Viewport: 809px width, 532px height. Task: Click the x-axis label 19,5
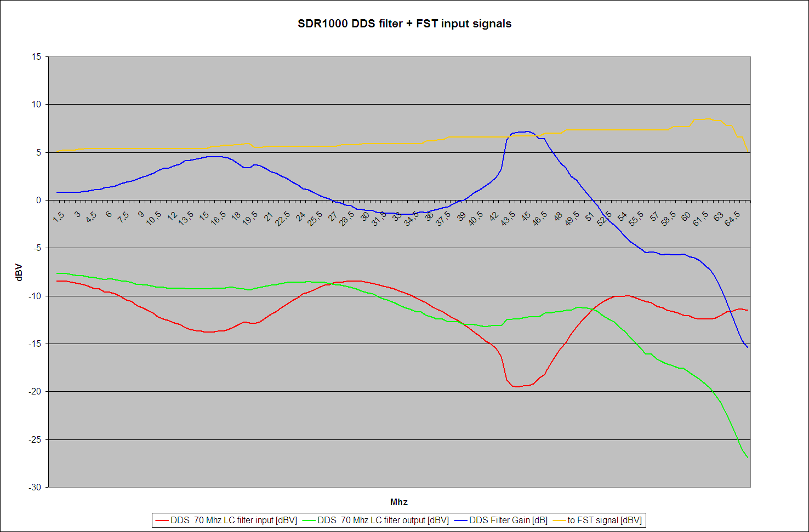250,218
